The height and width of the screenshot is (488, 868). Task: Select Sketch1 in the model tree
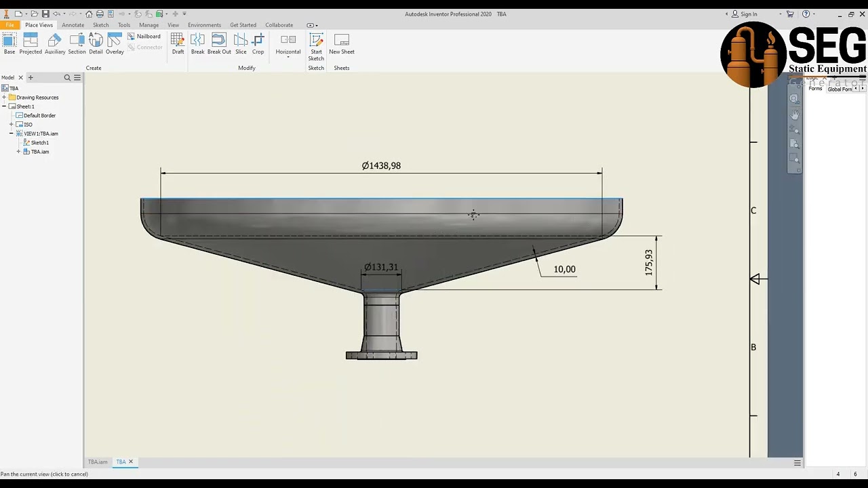[x=40, y=143]
